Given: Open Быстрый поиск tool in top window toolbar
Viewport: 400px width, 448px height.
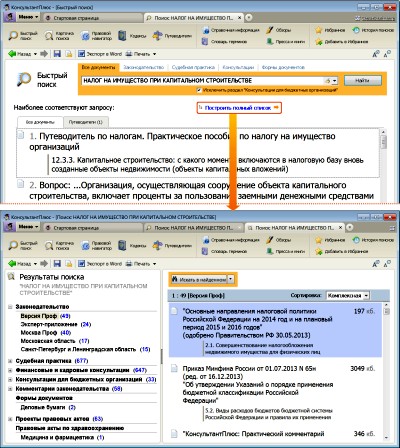Looking at the screenshot, I should click(23, 35).
